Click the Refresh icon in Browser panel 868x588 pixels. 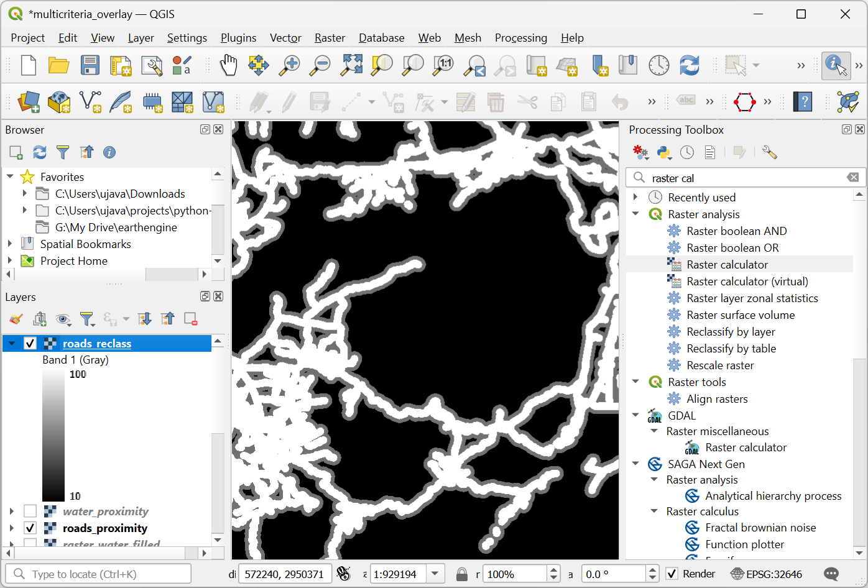(x=40, y=152)
